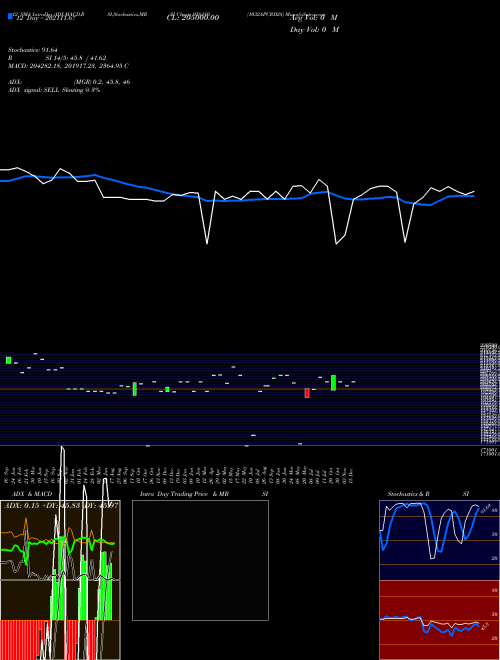
Task: Click the MACD values line
Action: pyautogui.click(x=68, y=66)
